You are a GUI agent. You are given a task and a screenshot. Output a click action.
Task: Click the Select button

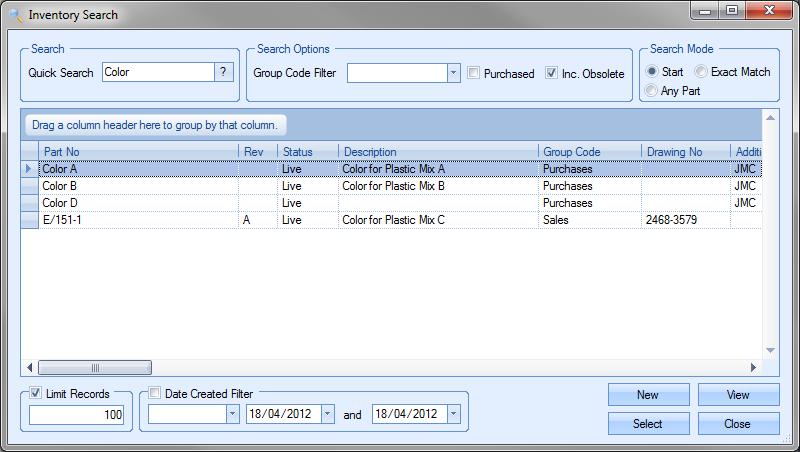(647, 424)
